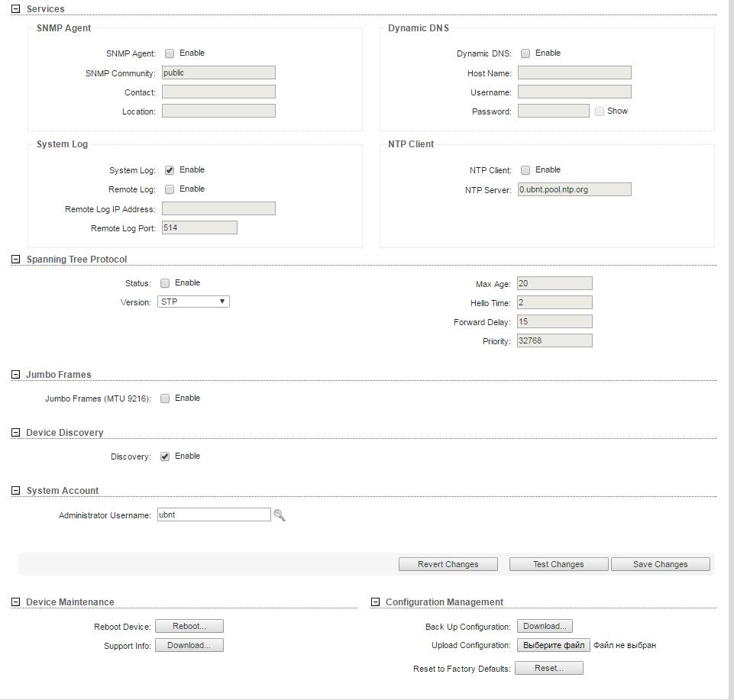This screenshot has height=700, width=734.
Task: Collapse the Device Discovery section
Action: pyautogui.click(x=15, y=433)
